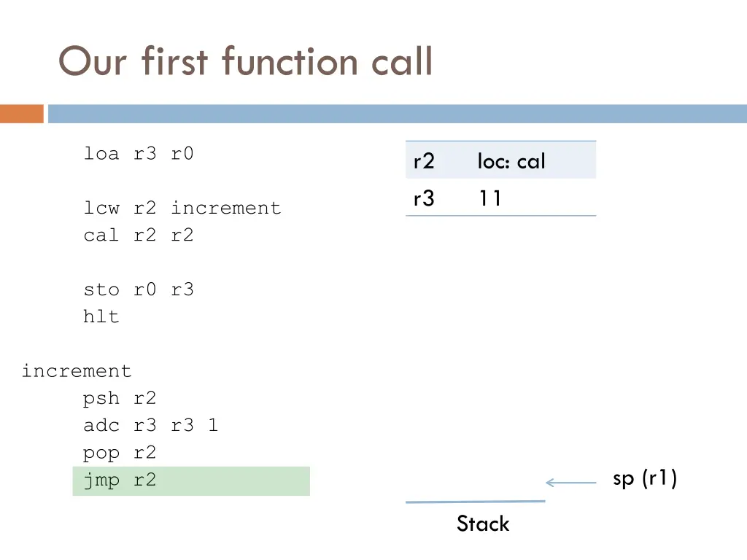Select the 'loc: cal' value cell
This screenshot has width=747, height=560.
click(x=511, y=161)
